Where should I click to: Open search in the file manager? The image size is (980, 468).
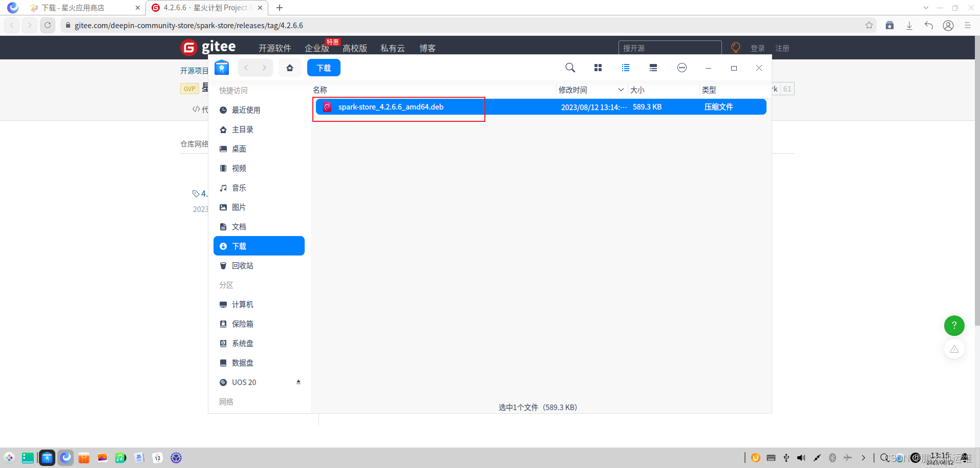(570, 68)
